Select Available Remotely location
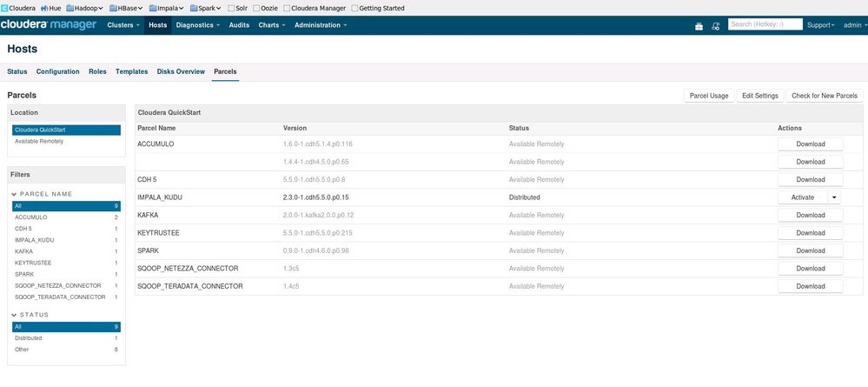This screenshot has width=868, height=387. tap(66, 142)
